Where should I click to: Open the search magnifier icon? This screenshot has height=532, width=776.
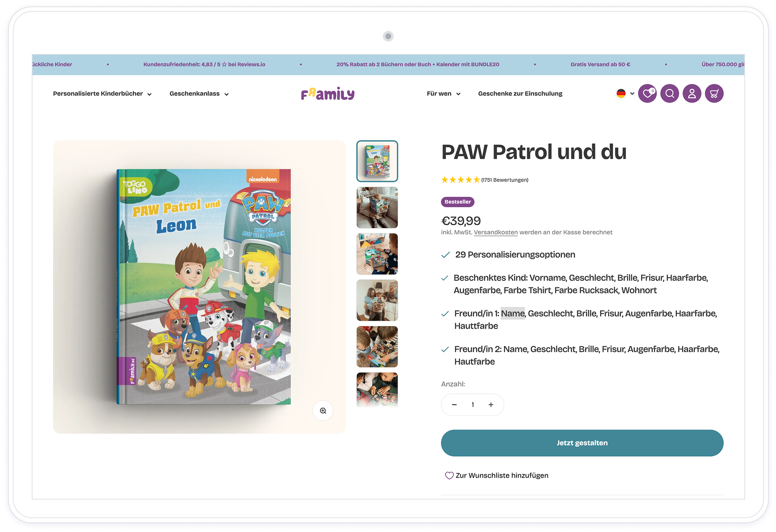pyautogui.click(x=670, y=94)
